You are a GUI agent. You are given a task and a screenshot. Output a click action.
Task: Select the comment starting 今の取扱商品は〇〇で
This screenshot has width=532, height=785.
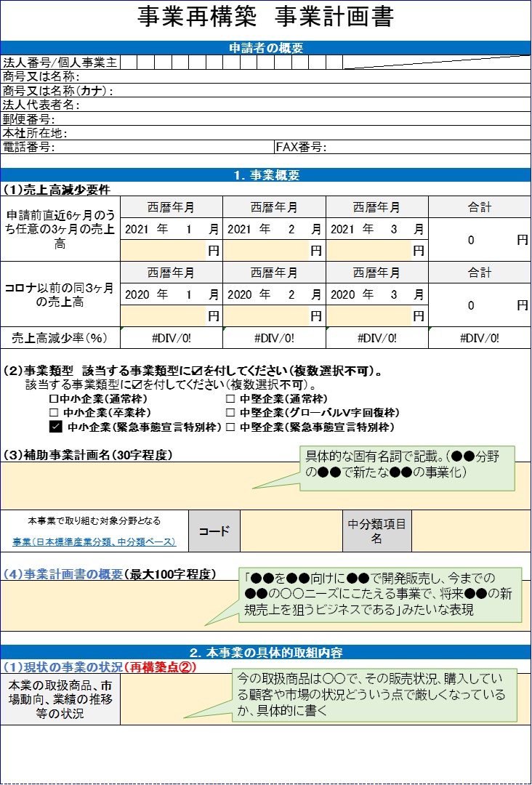(x=374, y=695)
